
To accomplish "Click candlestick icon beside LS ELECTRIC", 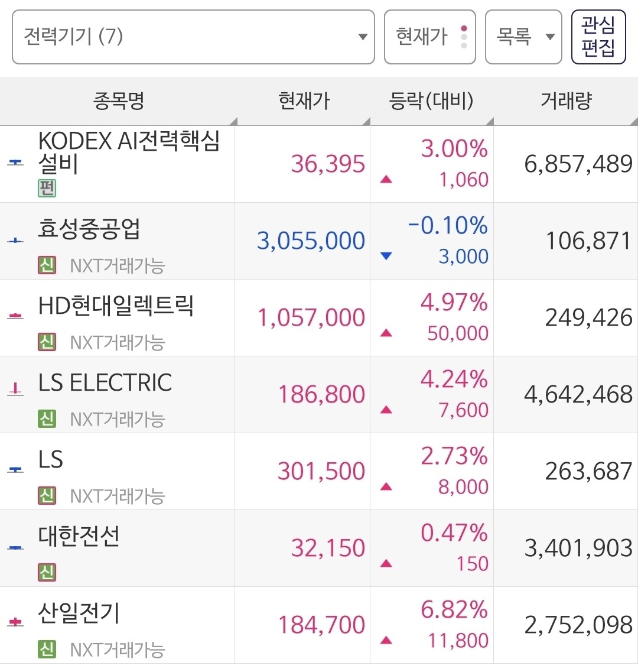I will coord(15,389).
